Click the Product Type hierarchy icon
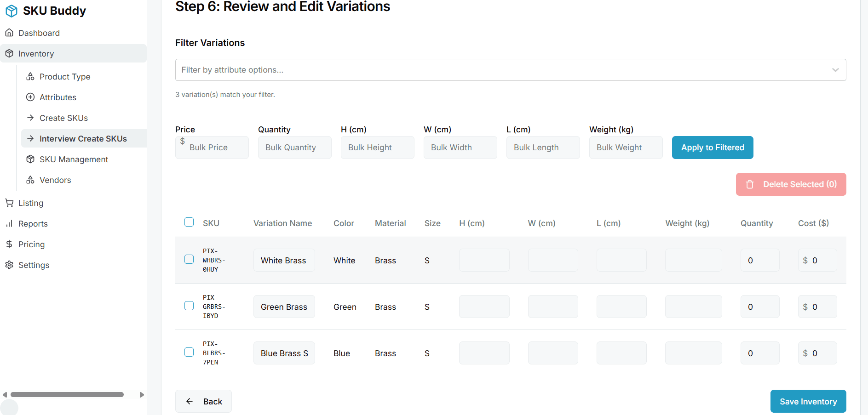This screenshot has width=868, height=415. click(x=30, y=76)
